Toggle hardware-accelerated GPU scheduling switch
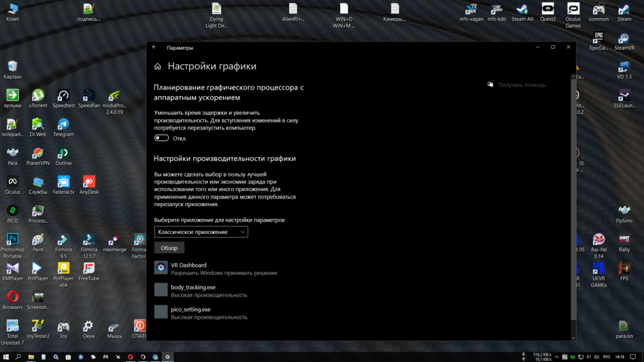This screenshot has height=362, width=644. click(x=162, y=138)
